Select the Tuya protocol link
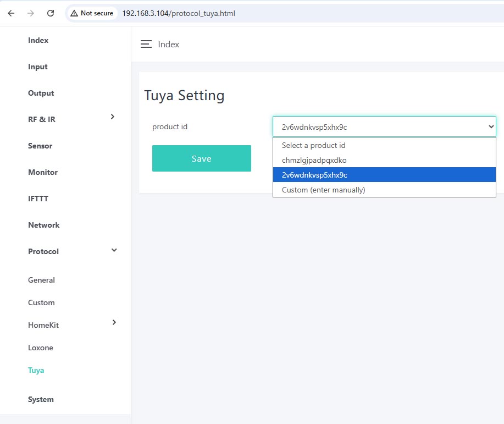The image size is (504, 424). point(36,370)
